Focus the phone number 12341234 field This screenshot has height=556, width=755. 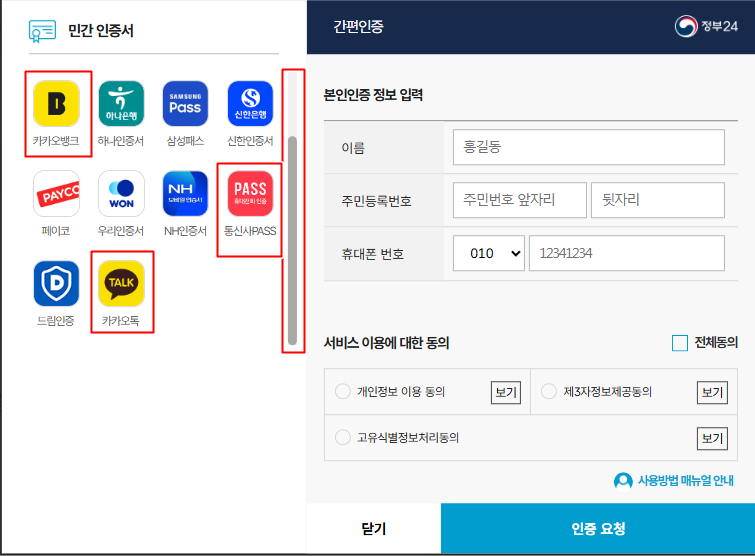[x=626, y=253]
